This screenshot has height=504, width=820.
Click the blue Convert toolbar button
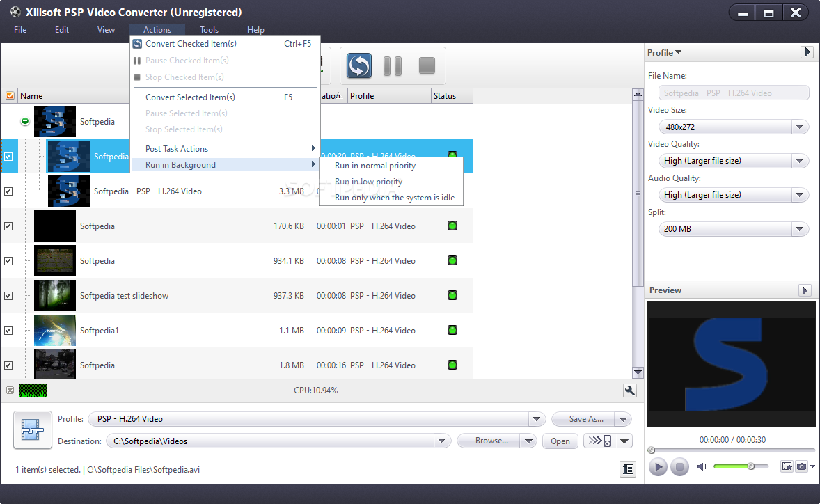(x=358, y=66)
